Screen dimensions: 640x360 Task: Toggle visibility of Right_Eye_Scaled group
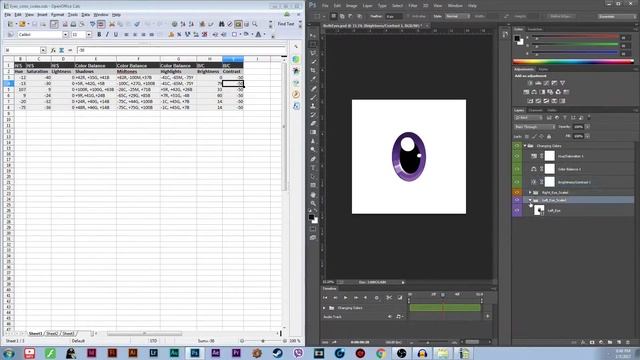point(517,192)
